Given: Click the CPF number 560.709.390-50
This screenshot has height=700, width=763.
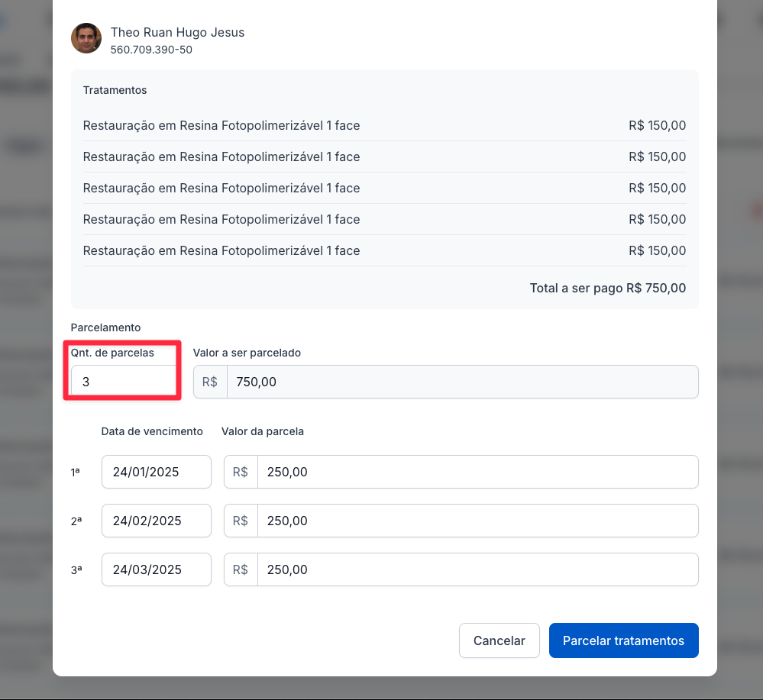Looking at the screenshot, I should tap(151, 50).
